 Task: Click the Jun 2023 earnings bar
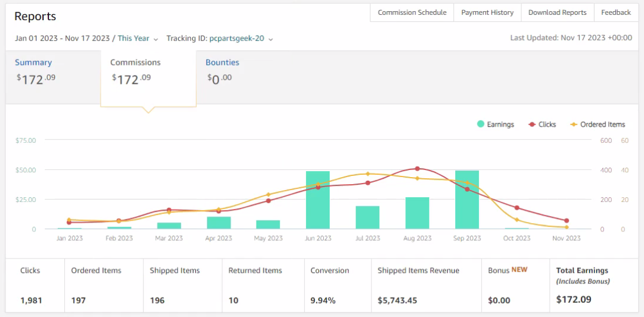pos(318,200)
